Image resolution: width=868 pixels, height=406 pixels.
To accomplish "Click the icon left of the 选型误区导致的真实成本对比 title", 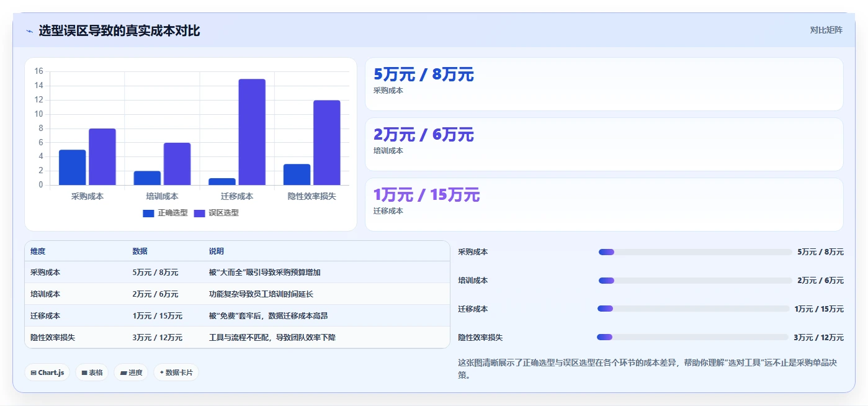I will (29, 31).
